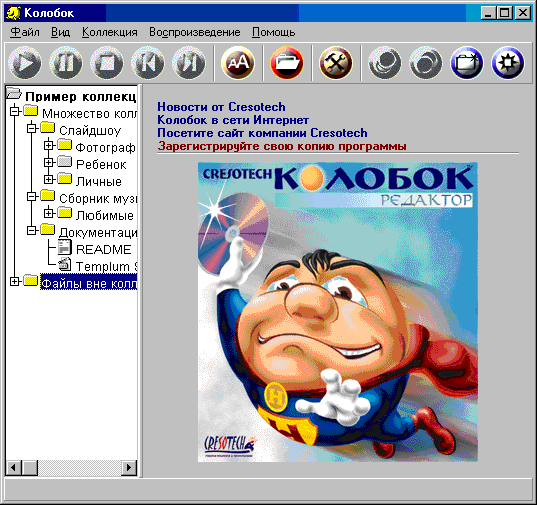Screen dimensions: 537x505
Task: Follow Посетите сайт компании Cresotech link
Action: 262,133
